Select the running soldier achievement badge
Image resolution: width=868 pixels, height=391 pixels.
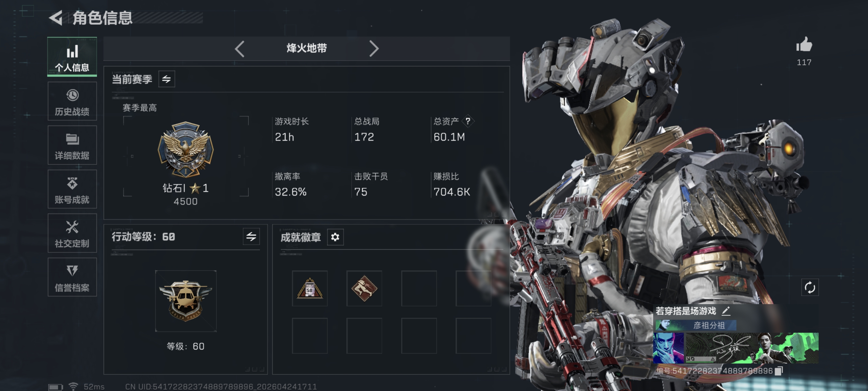pyautogui.click(x=364, y=288)
